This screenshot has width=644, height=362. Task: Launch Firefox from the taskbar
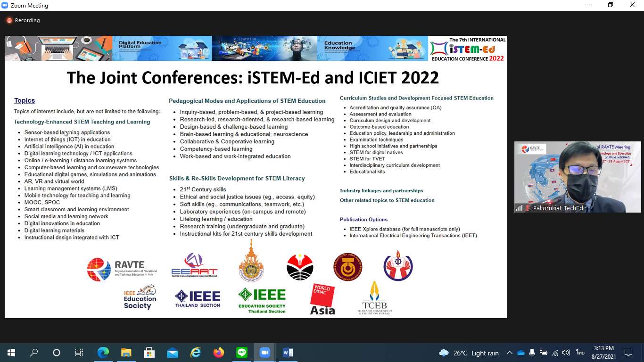(x=218, y=353)
